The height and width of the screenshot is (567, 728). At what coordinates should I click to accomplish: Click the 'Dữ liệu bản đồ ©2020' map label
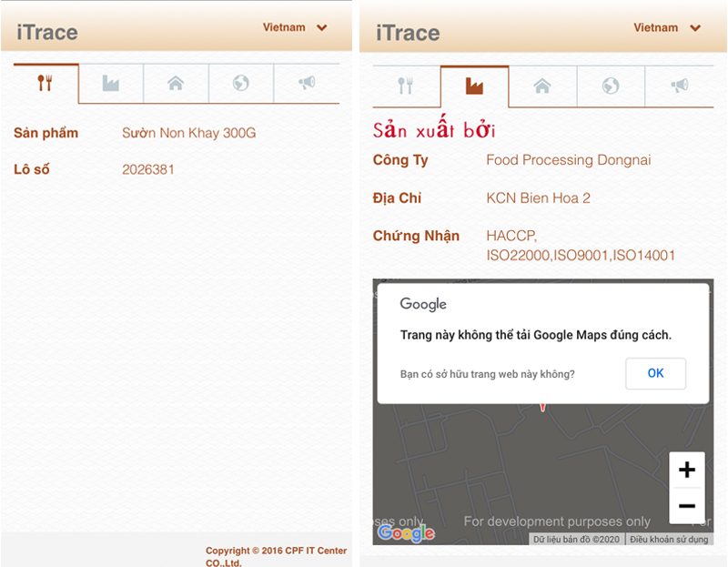point(577,540)
